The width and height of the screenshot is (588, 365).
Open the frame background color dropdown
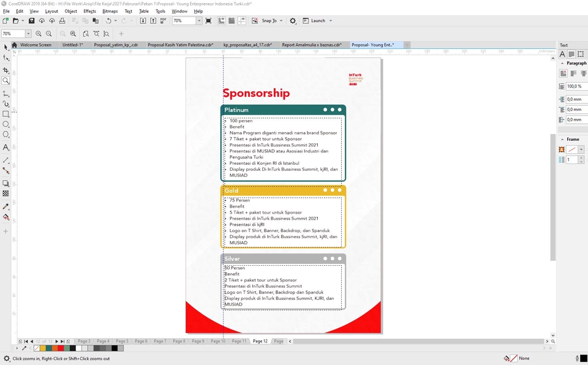pos(581,149)
